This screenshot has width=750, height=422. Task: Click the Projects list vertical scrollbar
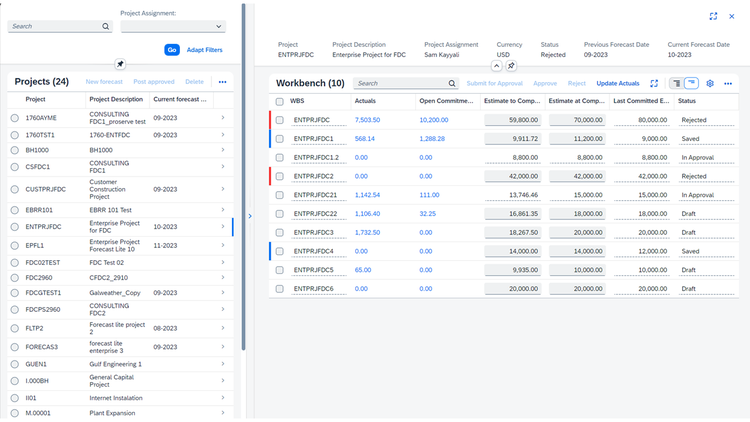click(243, 177)
